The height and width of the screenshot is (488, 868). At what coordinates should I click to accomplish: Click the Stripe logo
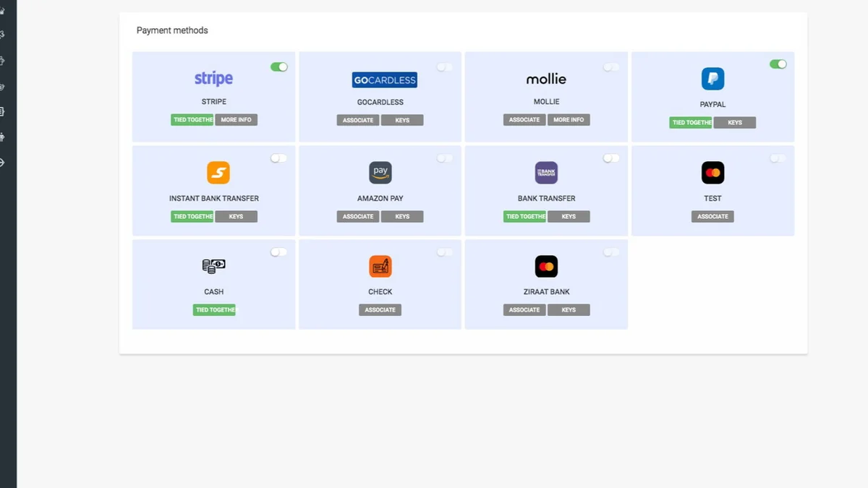pos(213,78)
